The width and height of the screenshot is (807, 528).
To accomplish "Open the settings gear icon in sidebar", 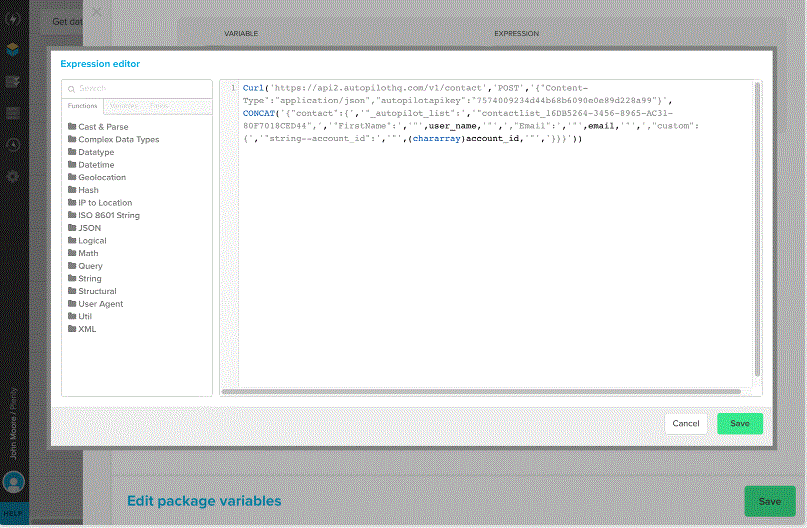I will click(x=12, y=177).
